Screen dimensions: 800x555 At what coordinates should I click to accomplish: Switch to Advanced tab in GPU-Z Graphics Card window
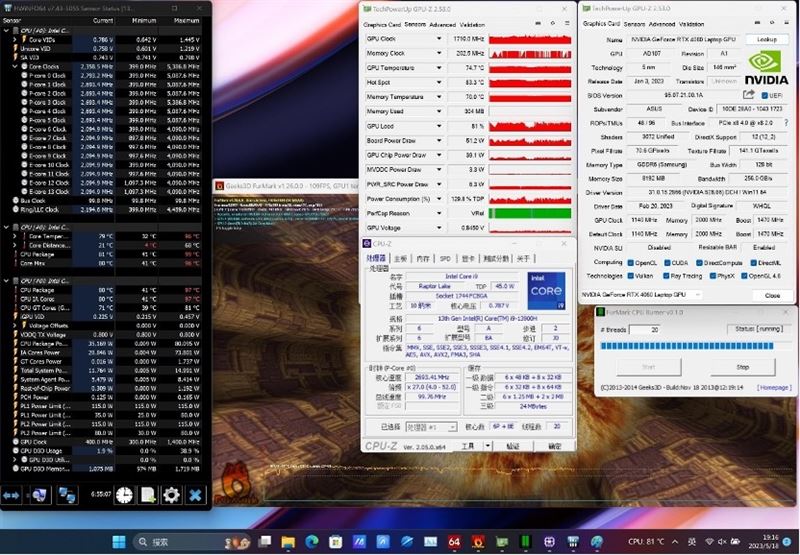click(x=662, y=24)
